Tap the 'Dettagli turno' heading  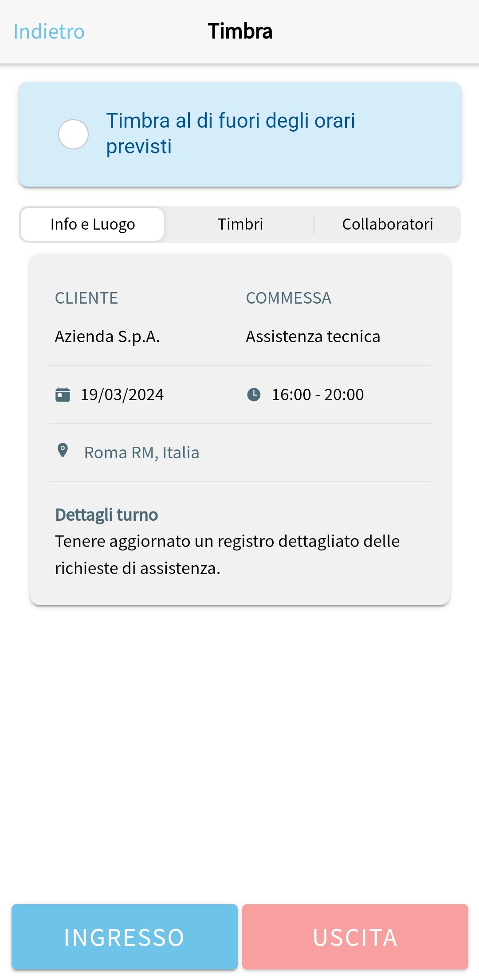(x=106, y=515)
